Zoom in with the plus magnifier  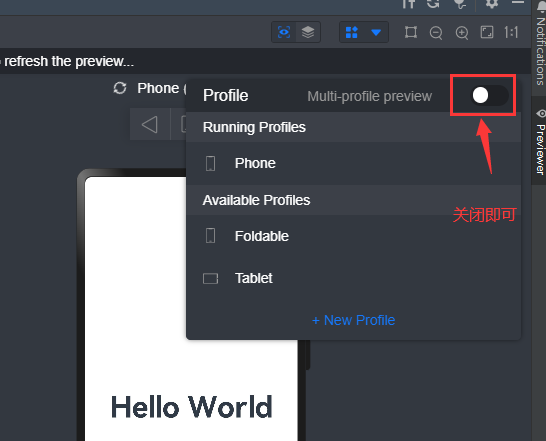(462, 33)
